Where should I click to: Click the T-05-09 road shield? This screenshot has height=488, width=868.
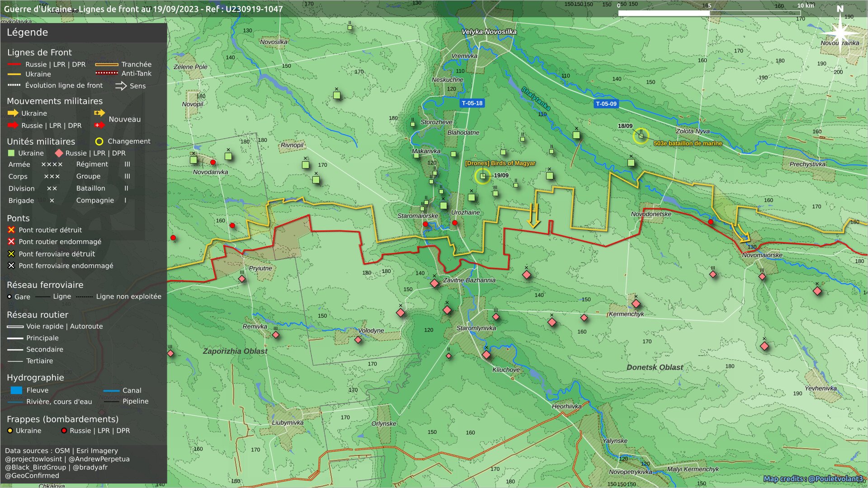click(x=606, y=103)
